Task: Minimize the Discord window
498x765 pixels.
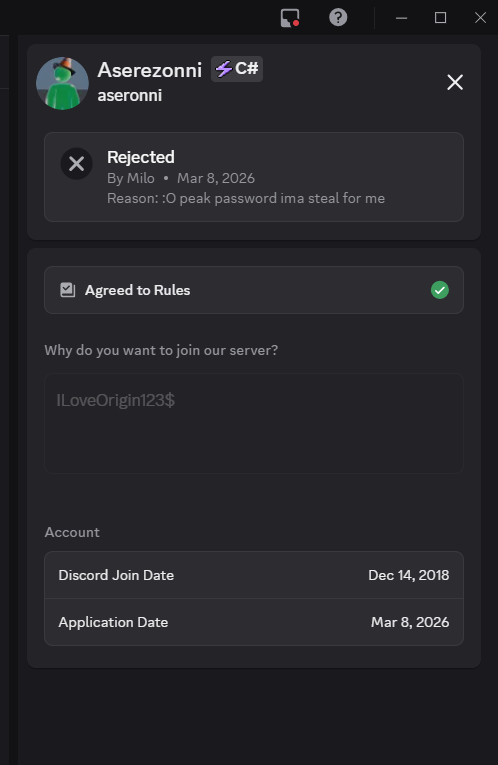Action: tap(401, 18)
